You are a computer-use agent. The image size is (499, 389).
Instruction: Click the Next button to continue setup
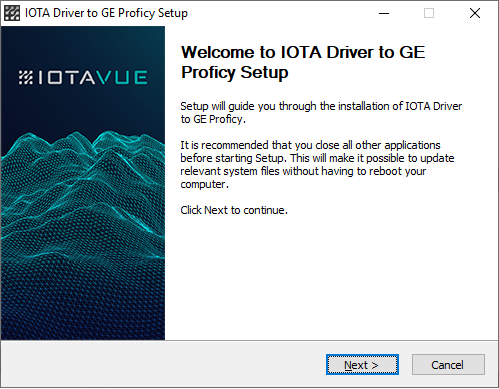[x=362, y=365]
